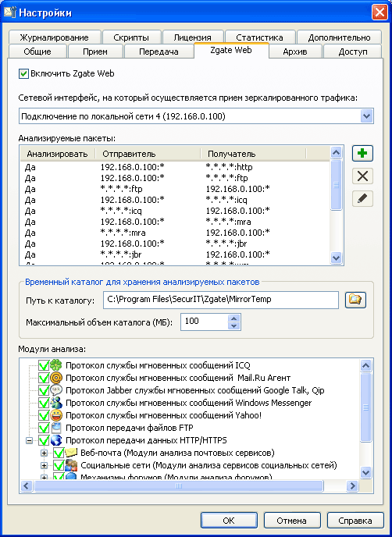Open the Дополнительно tab
The width and height of the screenshot is (392, 537).
pos(339,37)
